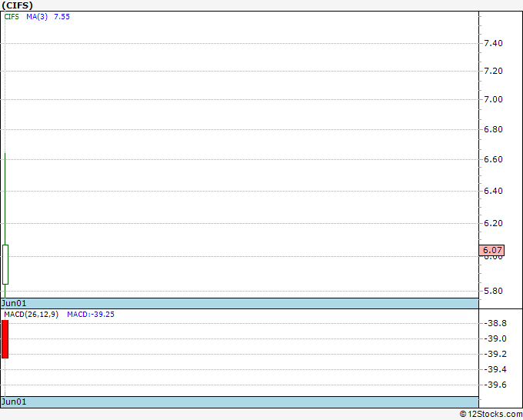Viewport: 523px width, 420px height.
Task: Click the MA(3) indicator label
Action: click(37, 17)
